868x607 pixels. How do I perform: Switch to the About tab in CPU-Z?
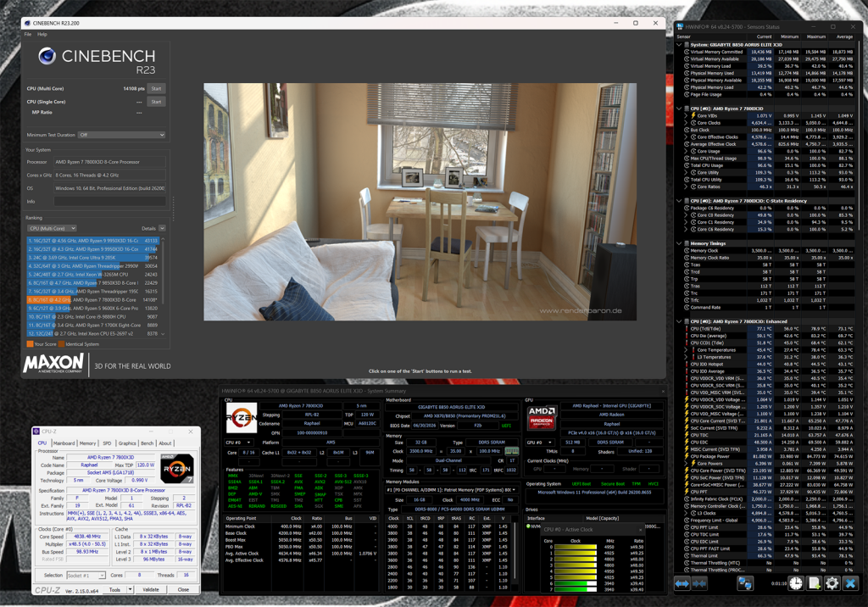click(165, 443)
